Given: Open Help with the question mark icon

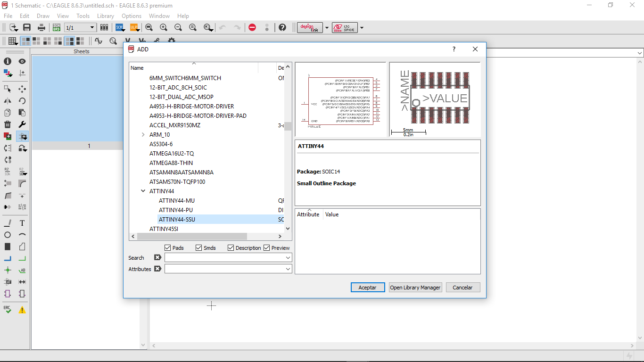Looking at the screenshot, I should [x=282, y=27].
